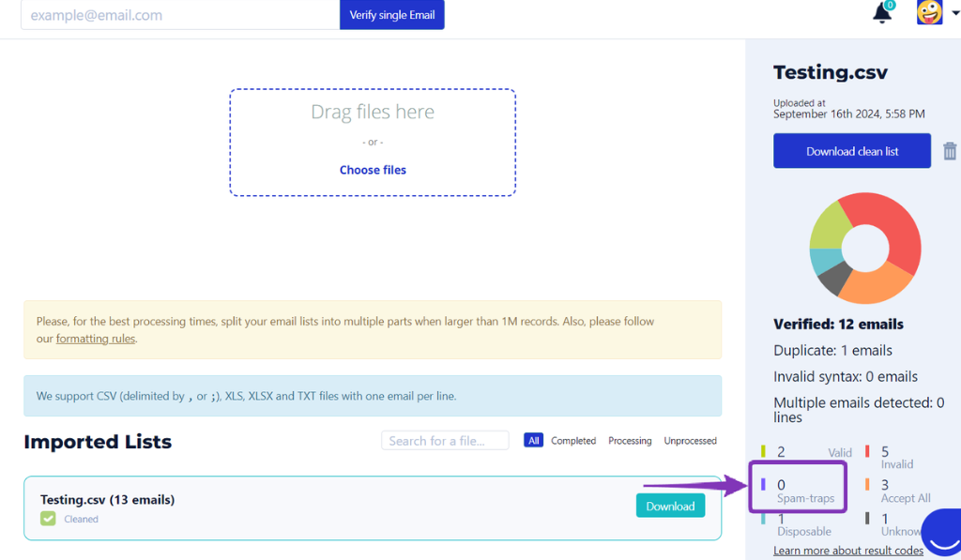The width and height of the screenshot is (961, 560).
Task: Click the Disposable legend entry
Action: click(x=796, y=524)
